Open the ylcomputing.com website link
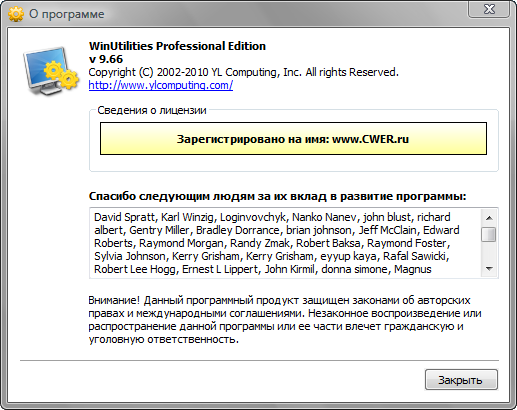Viewport: 517px width, 410px height. click(x=161, y=85)
